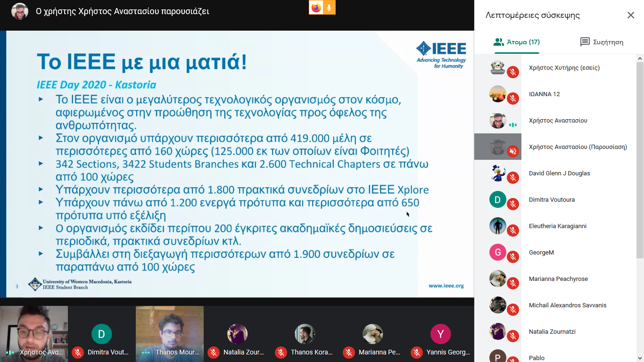This screenshot has width=644, height=362.
Task: Click muted mic icon for Χρήστος Χυτήρης
Action: tap(513, 72)
